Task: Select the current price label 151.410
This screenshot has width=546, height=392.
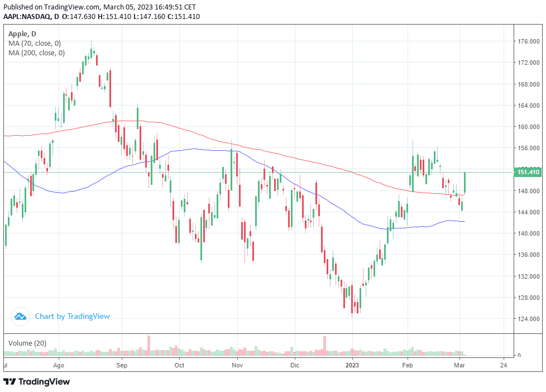Action: (x=528, y=172)
